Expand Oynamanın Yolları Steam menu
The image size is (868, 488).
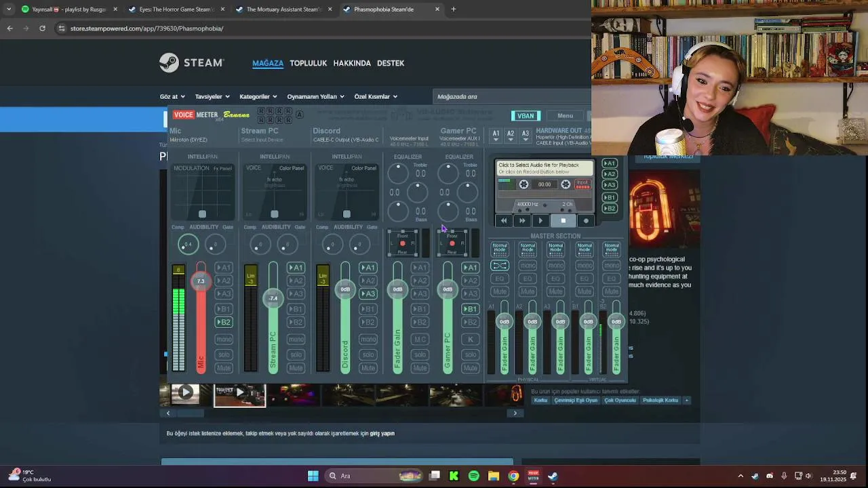coord(315,96)
